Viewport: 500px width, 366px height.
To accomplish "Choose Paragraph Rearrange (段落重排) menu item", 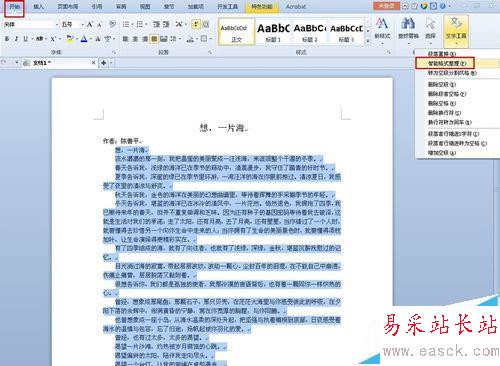I will pos(442,54).
